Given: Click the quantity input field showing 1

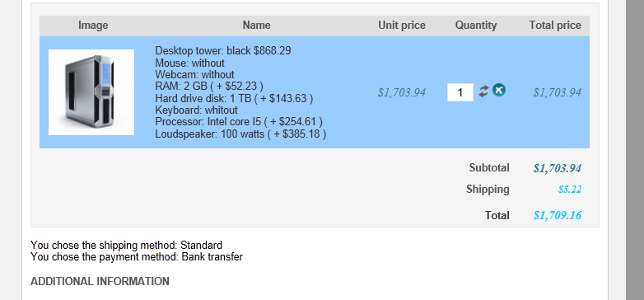Looking at the screenshot, I should tap(460, 92).
